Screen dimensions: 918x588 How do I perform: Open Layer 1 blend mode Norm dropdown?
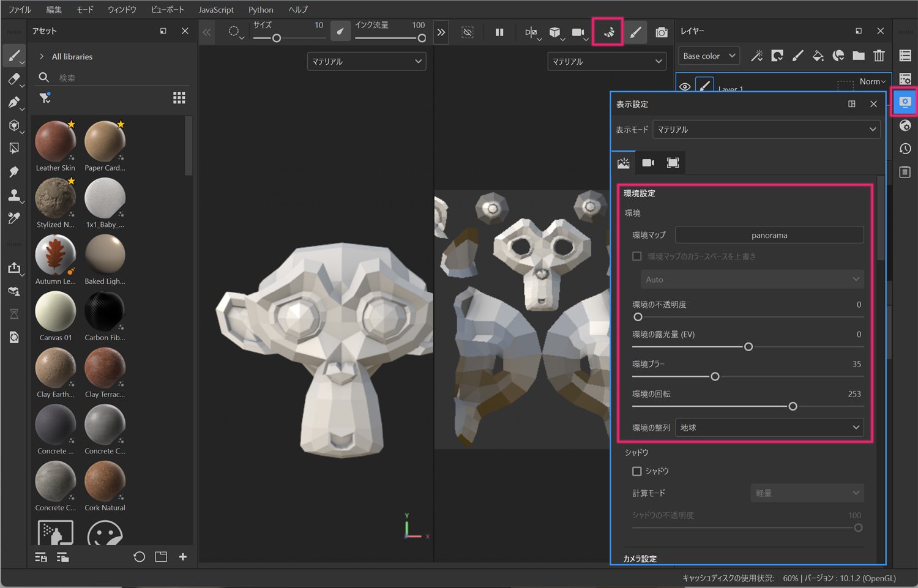pos(872,81)
